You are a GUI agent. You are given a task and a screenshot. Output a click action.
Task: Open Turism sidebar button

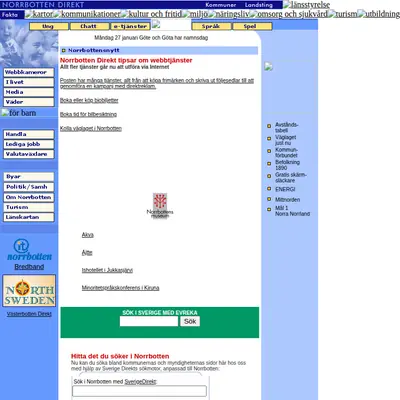pyautogui.click(x=29, y=207)
